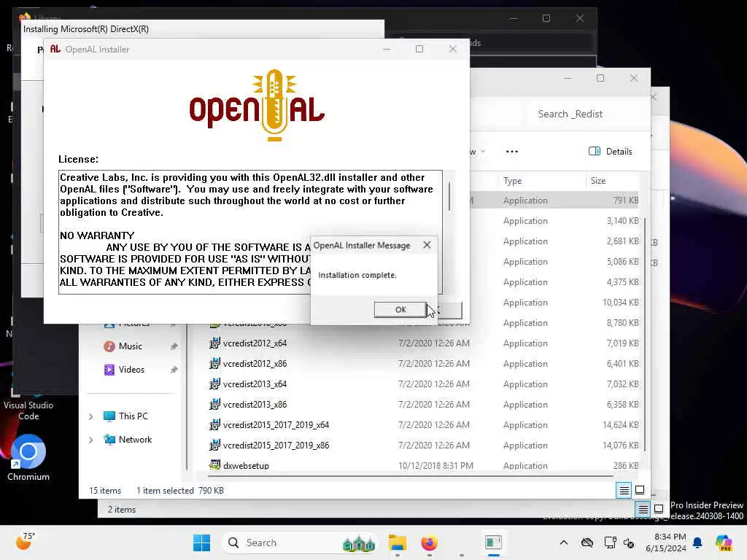The width and height of the screenshot is (747, 560).
Task: Click the details view icon in the back Explorer window
Action: click(643, 509)
